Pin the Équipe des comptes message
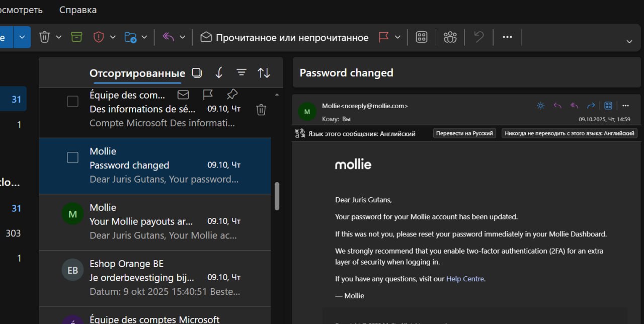 (x=231, y=95)
